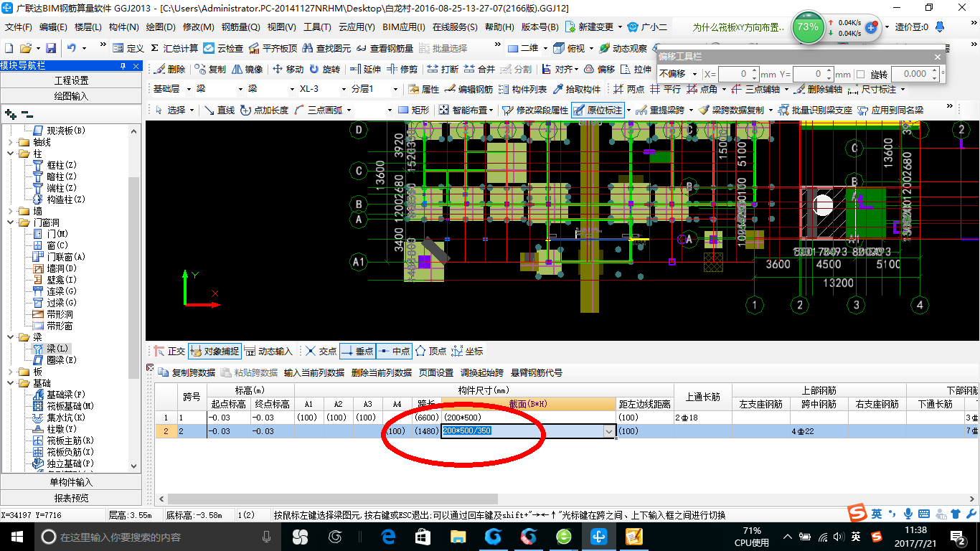This screenshot has height=551, width=980.
Task: Select the 打断 break tool
Action: (x=443, y=70)
